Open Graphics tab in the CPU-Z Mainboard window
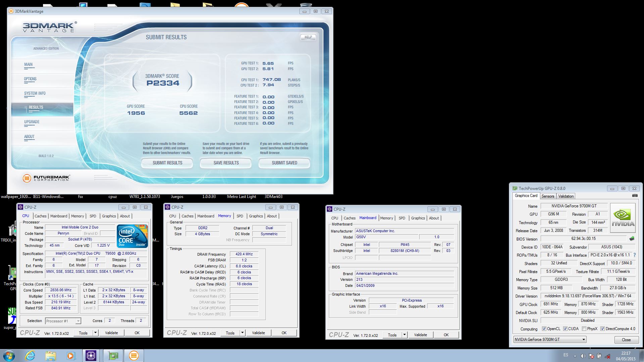This screenshot has width=644, height=362. click(418, 218)
